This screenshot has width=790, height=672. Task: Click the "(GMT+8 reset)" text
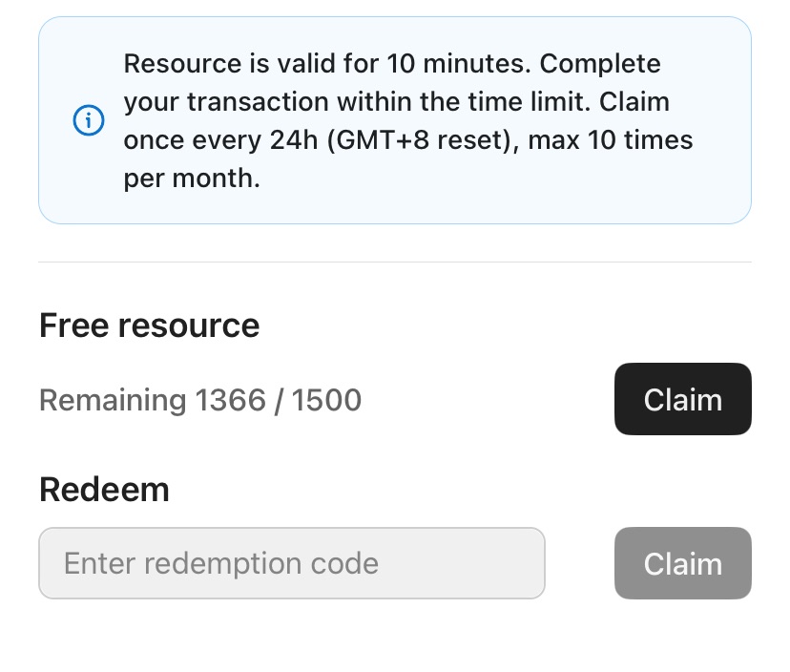419,140
